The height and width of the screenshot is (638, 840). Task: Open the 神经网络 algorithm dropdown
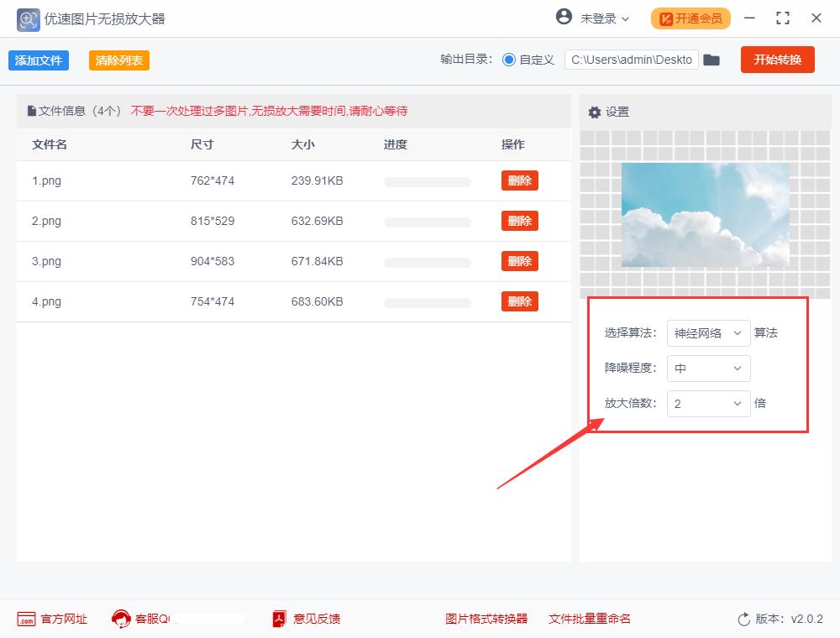point(708,332)
